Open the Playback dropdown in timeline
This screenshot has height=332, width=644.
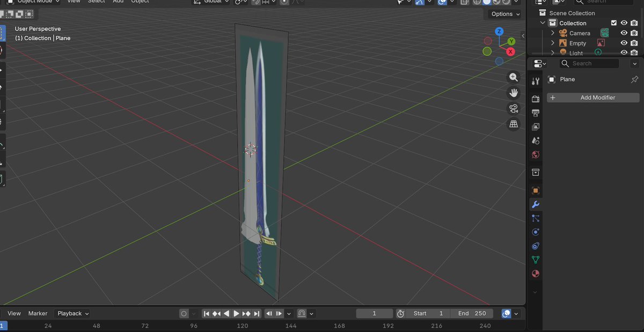tap(73, 314)
